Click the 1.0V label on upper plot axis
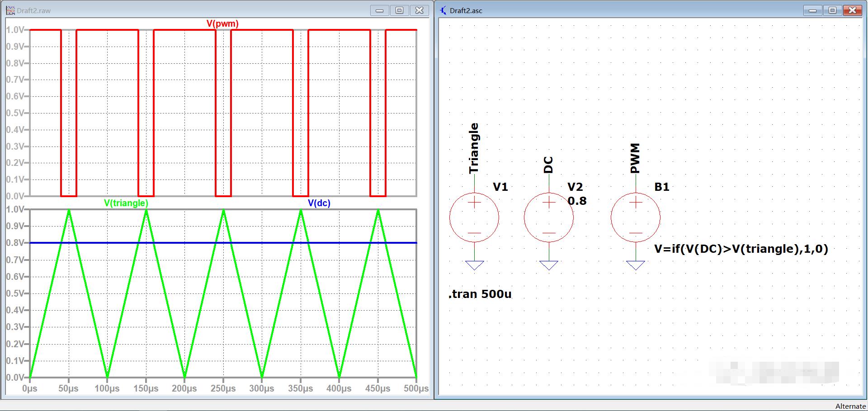The height and width of the screenshot is (411, 868). 15,30
